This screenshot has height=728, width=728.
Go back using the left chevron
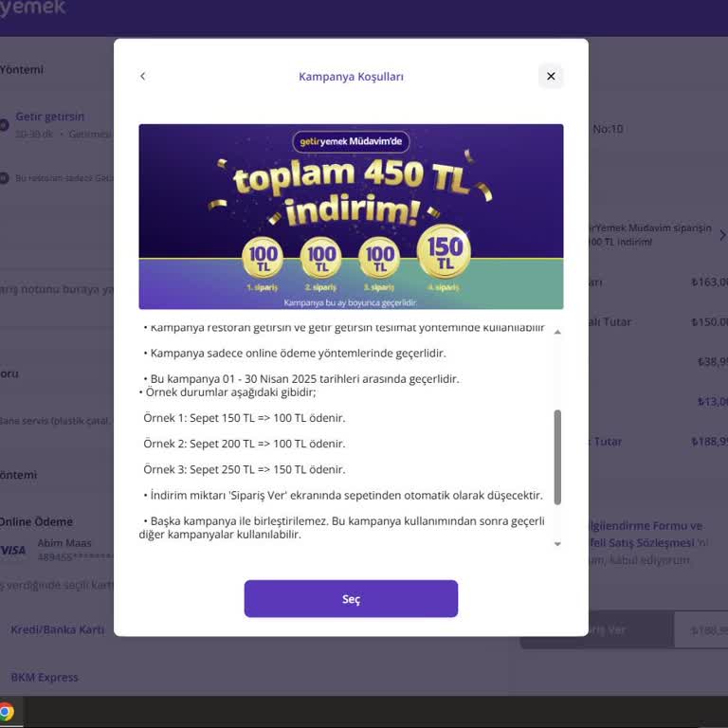pyautogui.click(x=142, y=76)
